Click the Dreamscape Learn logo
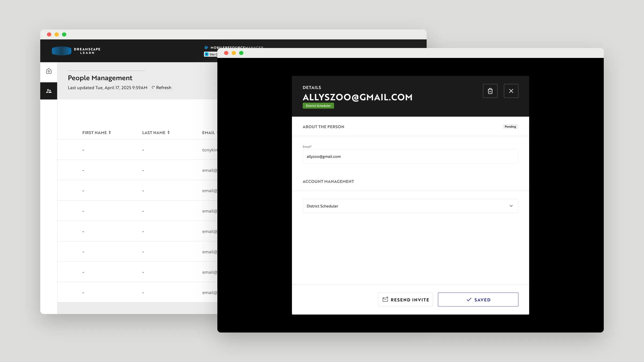The image size is (644, 362). point(76,51)
